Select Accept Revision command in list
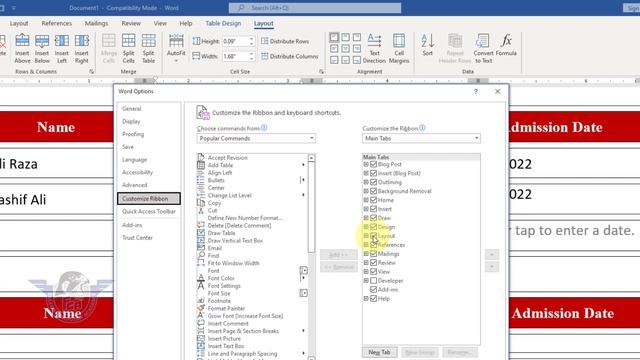This screenshot has width=640, height=360. 227,158
